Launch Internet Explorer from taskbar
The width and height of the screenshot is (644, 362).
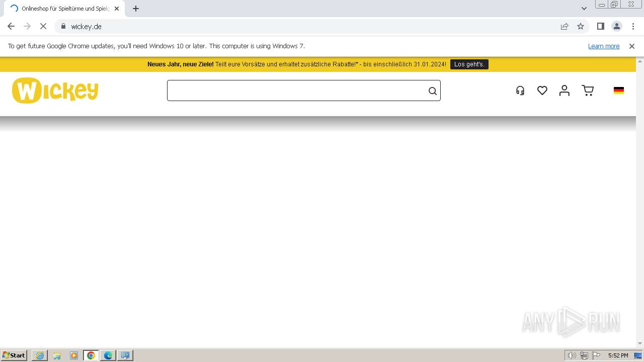click(x=40, y=355)
